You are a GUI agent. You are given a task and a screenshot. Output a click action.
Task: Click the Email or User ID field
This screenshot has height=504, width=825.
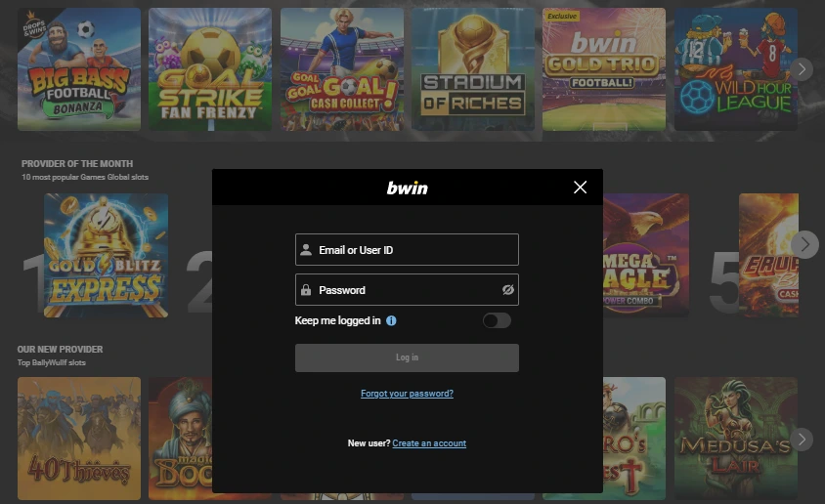[x=407, y=250]
